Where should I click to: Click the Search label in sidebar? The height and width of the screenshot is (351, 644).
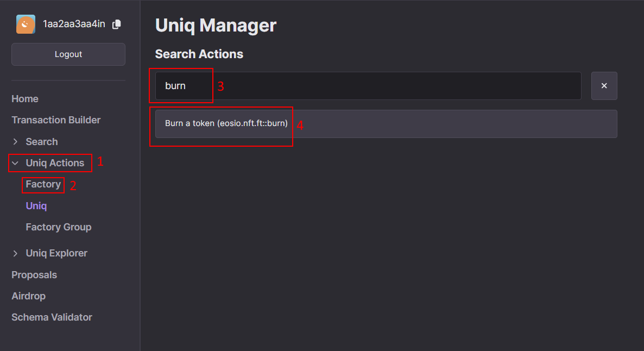(x=42, y=142)
